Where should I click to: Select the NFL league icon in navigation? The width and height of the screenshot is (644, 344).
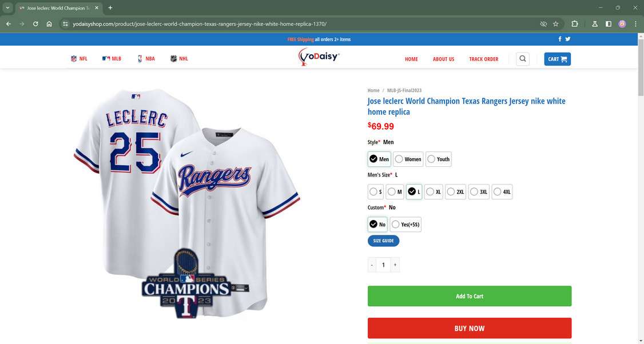[x=74, y=58]
